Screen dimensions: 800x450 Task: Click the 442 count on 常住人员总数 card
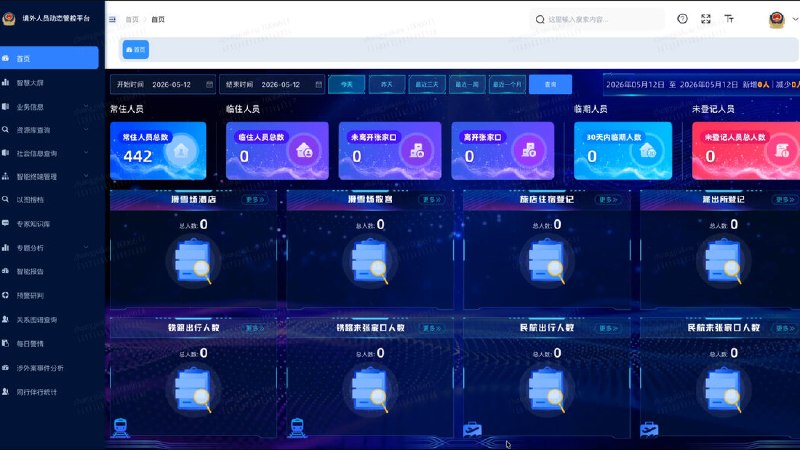click(138, 157)
